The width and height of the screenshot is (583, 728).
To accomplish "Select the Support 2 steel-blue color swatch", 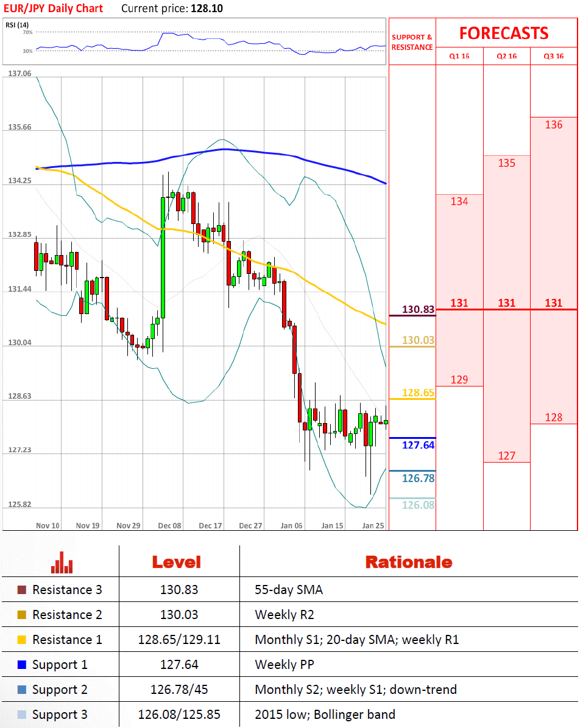I will (21, 690).
